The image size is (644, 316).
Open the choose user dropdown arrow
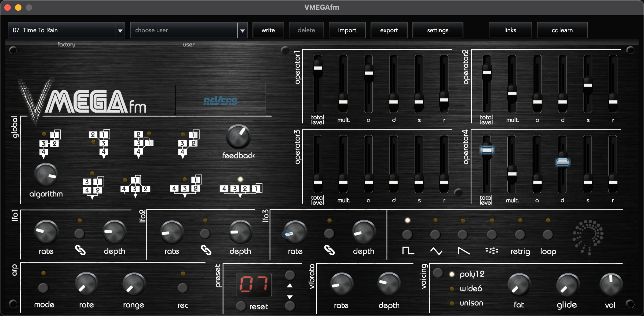click(x=243, y=30)
